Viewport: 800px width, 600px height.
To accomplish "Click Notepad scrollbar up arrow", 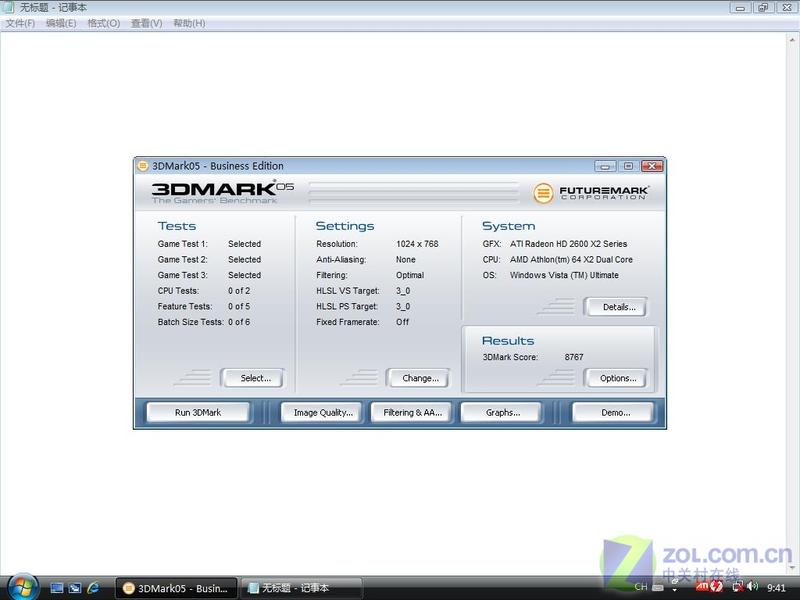I will pos(792,39).
